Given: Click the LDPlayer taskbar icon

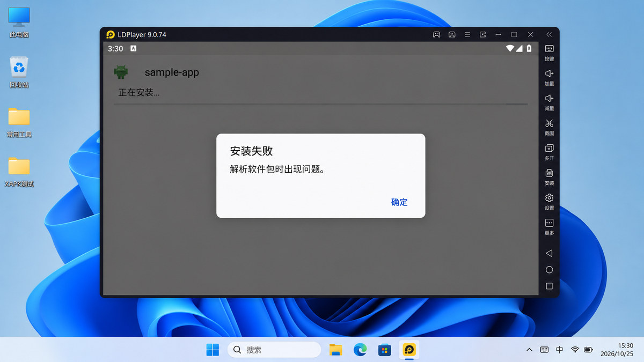Looking at the screenshot, I should [409, 350].
